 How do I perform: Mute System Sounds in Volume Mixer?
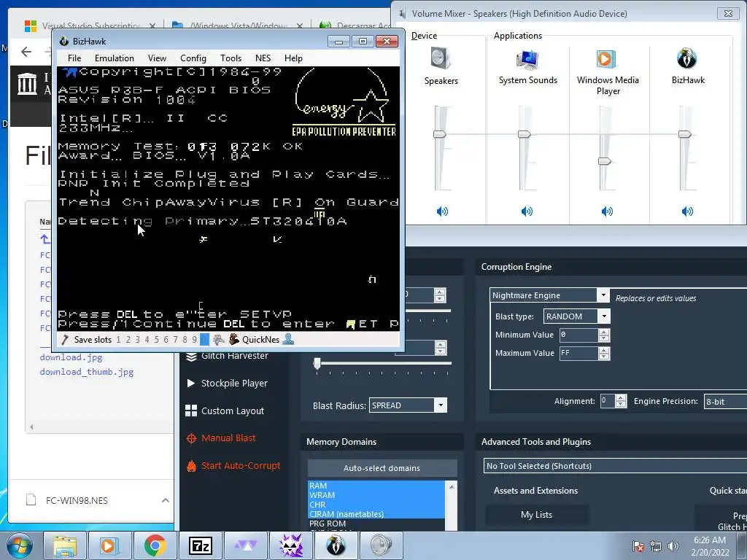527,211
